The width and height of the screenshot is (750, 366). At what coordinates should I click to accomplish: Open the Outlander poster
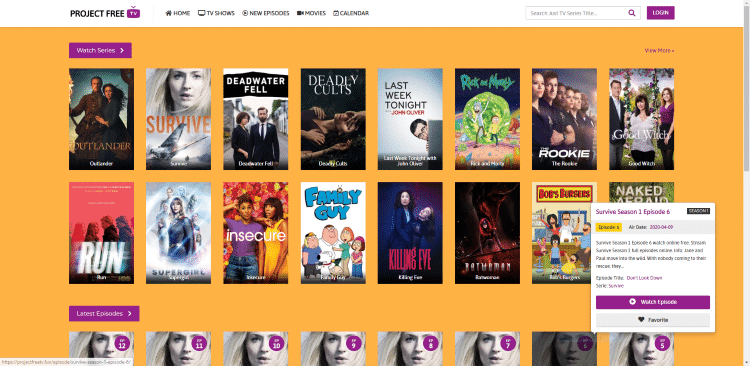click(x=101, y=119)
